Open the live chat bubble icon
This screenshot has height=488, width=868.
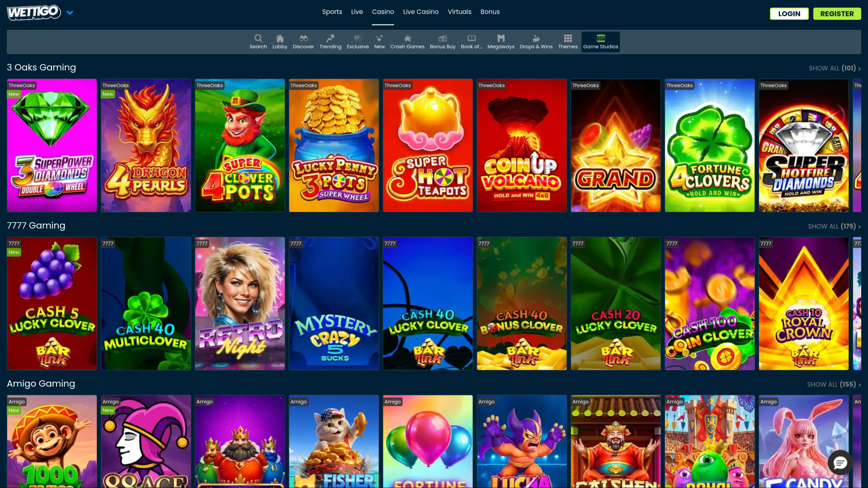(x=840, y=463)
